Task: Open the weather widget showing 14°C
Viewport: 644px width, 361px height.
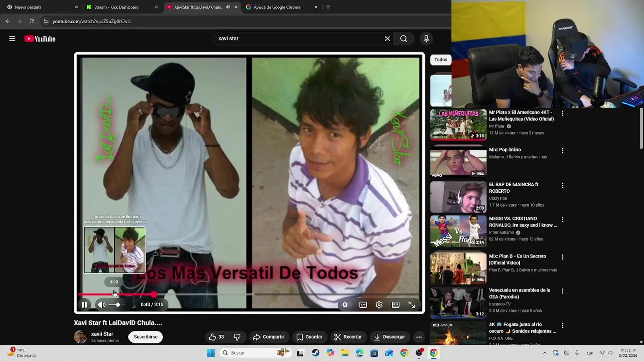Action: click(23, 353)
